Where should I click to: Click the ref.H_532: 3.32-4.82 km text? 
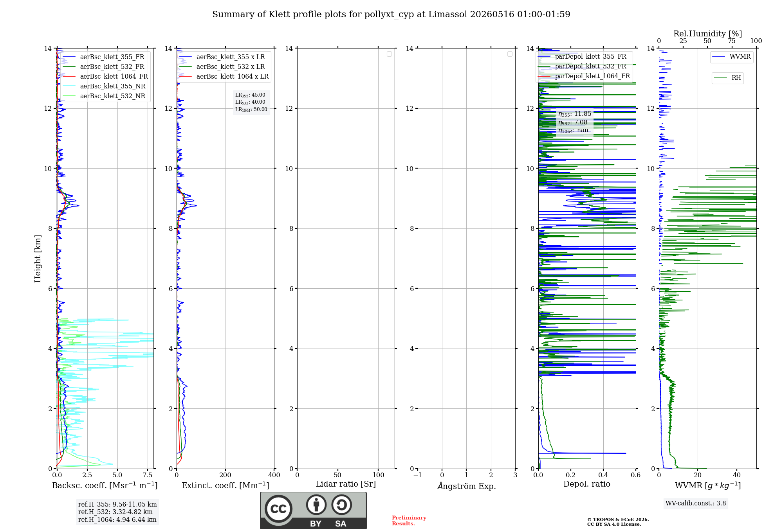(115, 512)
